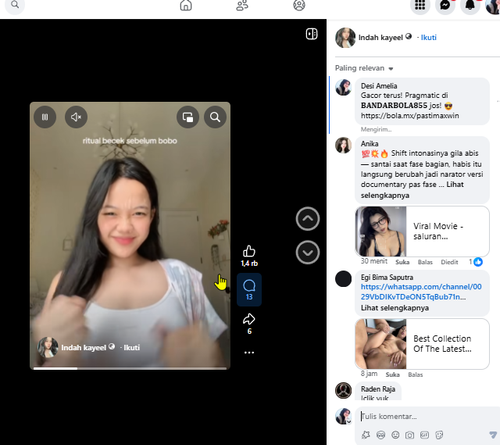Open Egi Bima Saputra commenter name

[x=387, y=277]
